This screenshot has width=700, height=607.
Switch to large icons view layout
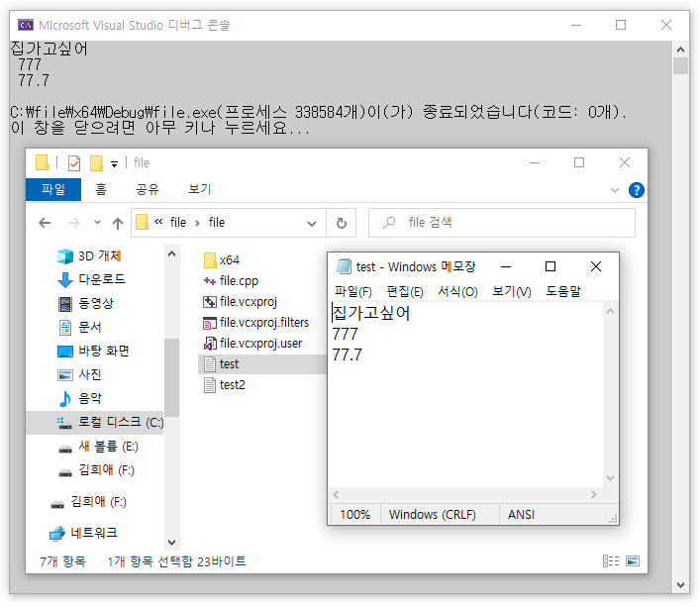pos(633,561)
